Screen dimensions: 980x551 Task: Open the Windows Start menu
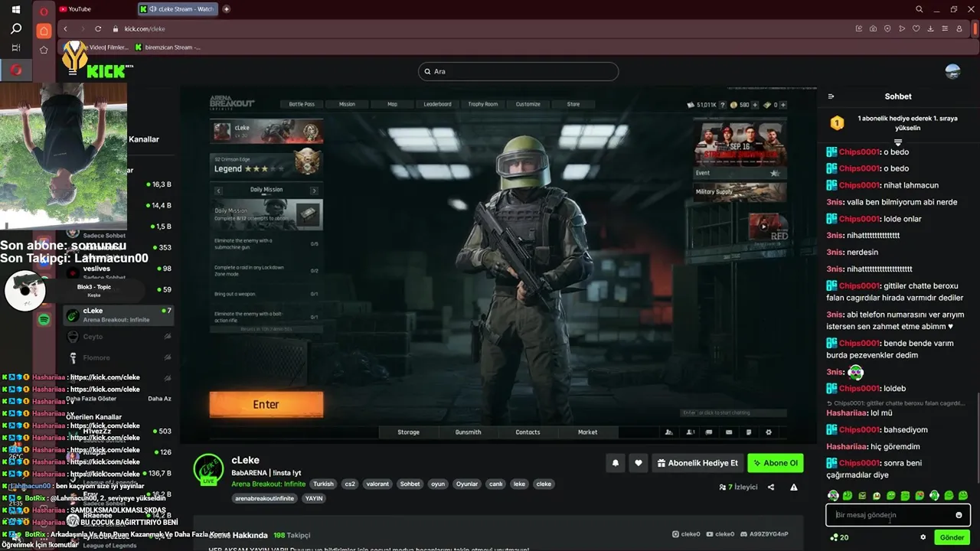tap(15, 10)
